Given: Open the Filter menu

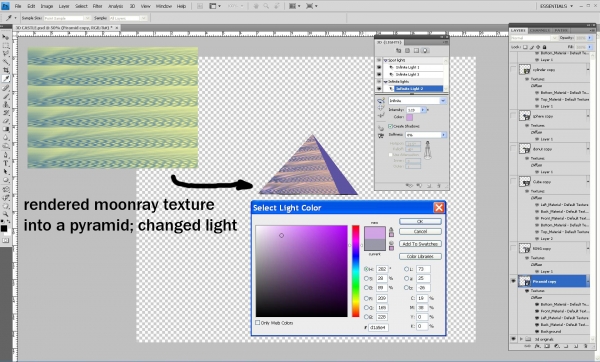Looking at the screenshot, I should pos(98,6).
